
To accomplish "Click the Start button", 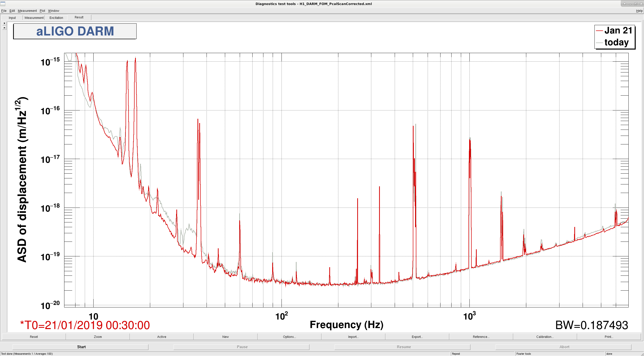I will [x=81, y=347].
